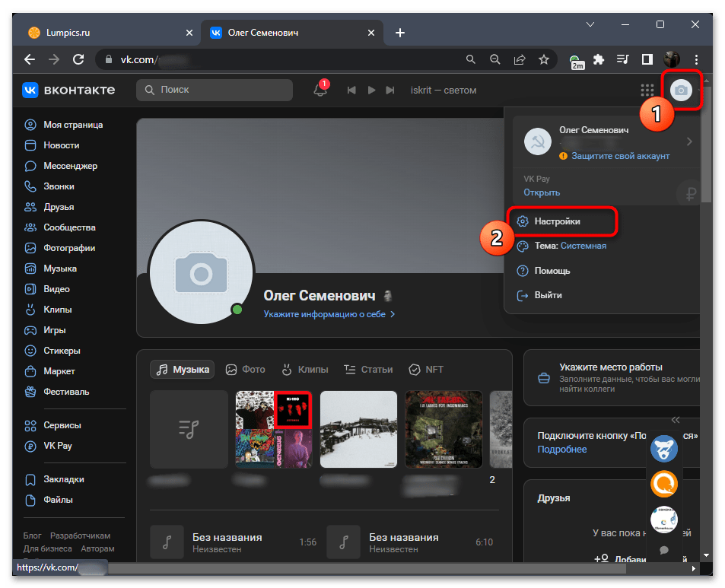
Task: Switch to the Клипы profile tab
Action: (x=305, y=370)
